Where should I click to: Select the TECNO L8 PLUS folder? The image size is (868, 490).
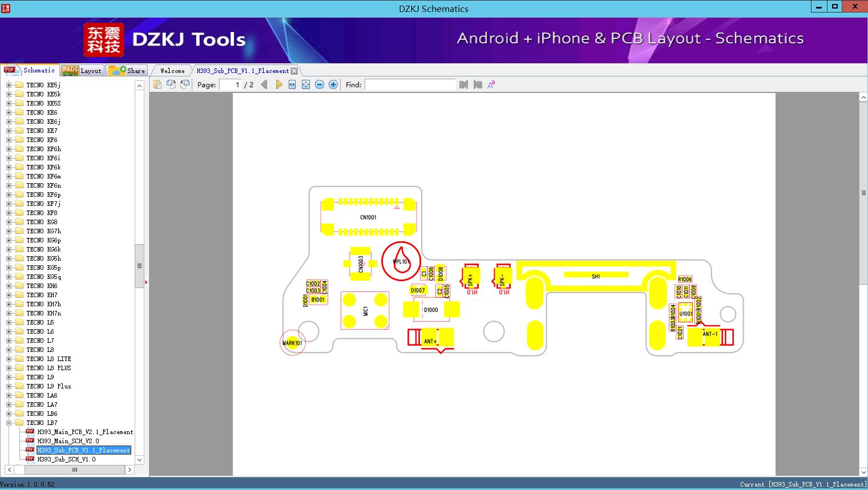49,368
